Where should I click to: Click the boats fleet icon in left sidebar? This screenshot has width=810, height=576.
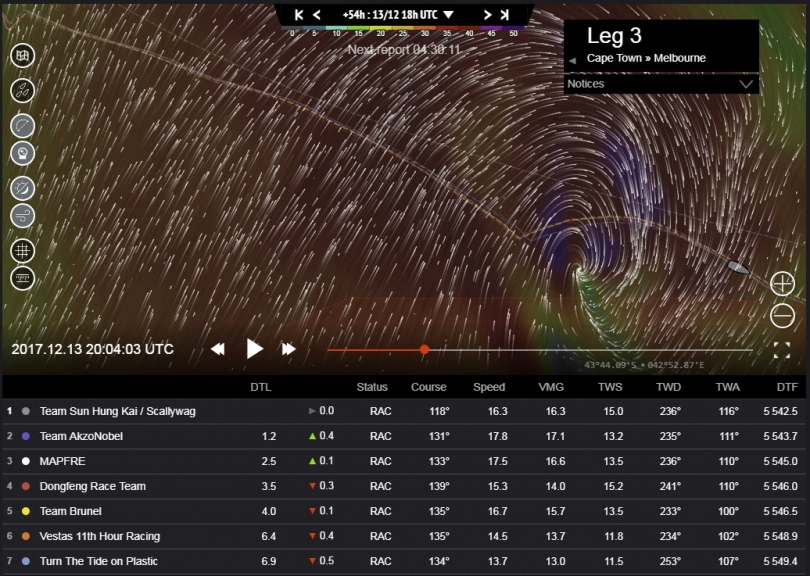pyautogui.click(x=23, y=91)
